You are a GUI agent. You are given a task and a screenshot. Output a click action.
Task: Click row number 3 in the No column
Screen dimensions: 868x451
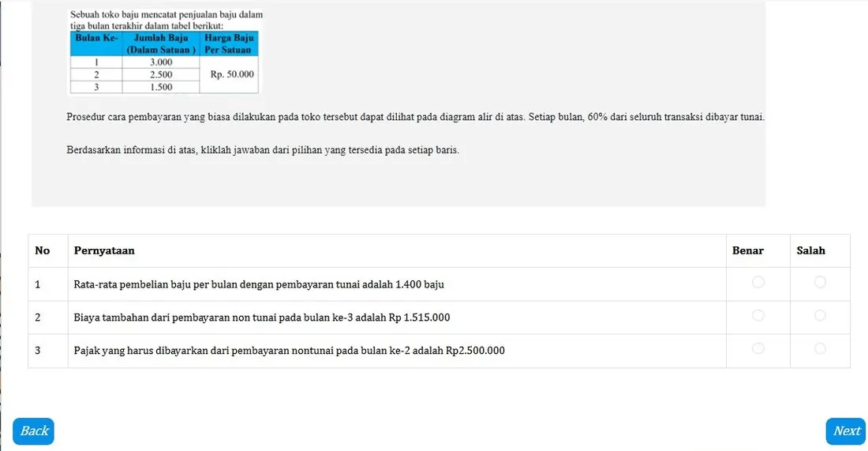point(38,351)
